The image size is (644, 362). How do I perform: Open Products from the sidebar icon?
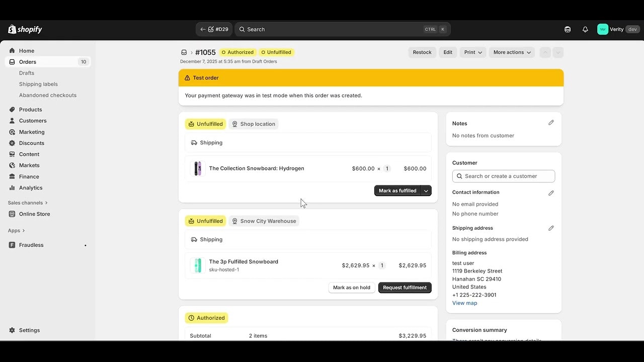click(12, 109)
